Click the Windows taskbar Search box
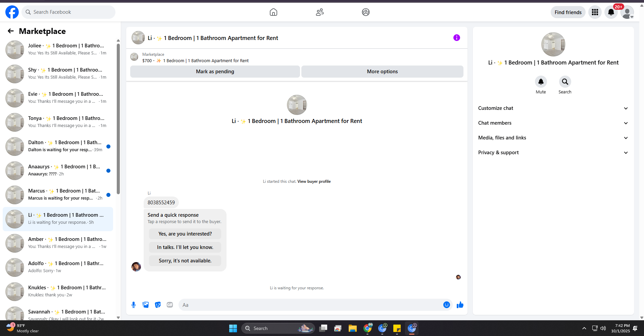The image size is (644, 336). [x=278, y=328]
